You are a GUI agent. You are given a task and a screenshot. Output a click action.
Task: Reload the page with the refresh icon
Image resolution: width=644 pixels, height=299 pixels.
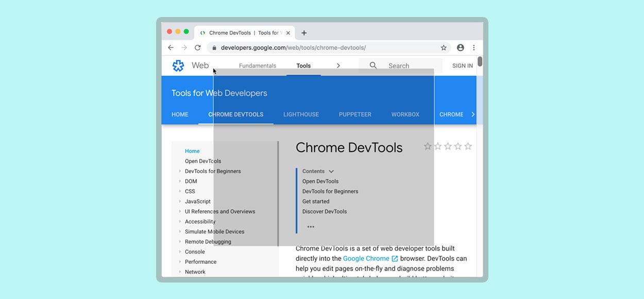[x=197, y=47]
